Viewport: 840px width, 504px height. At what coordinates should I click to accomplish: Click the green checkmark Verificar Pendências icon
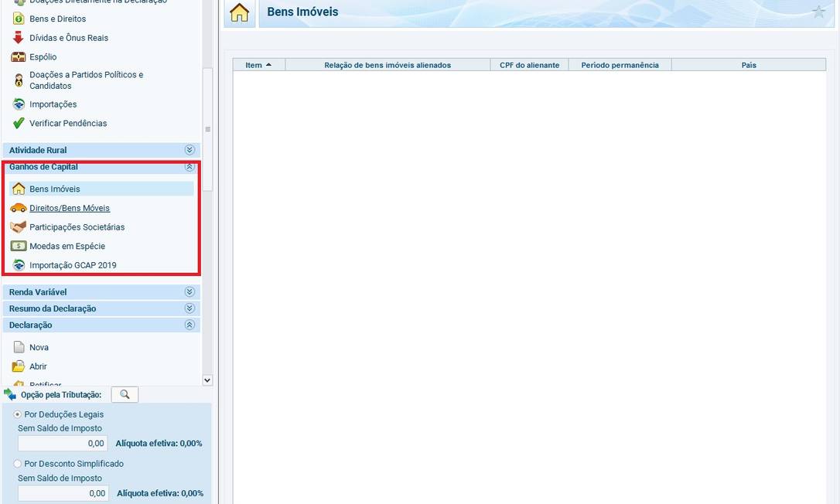19,123
